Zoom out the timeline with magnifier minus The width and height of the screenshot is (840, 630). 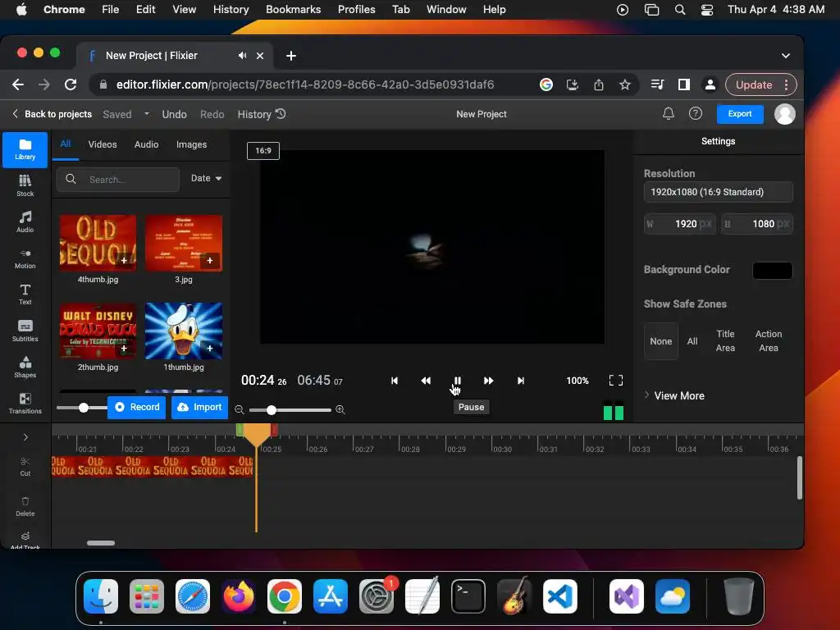(240, 410)
